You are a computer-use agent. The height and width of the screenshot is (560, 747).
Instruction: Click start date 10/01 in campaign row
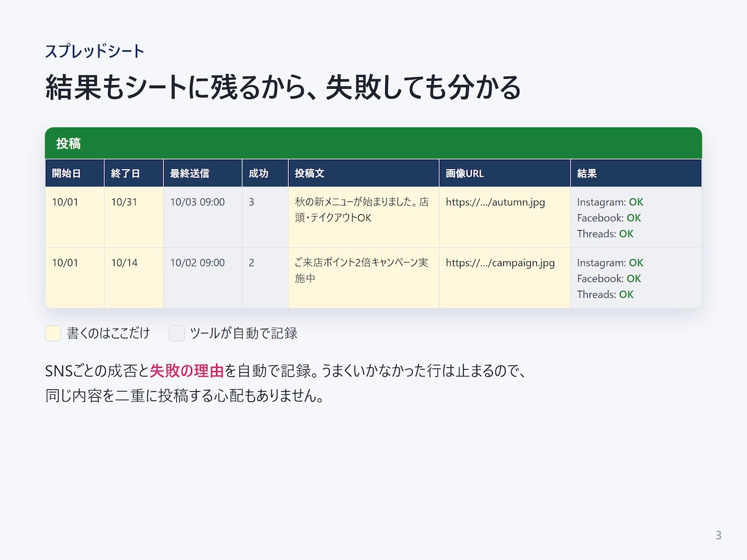click(75, 278)
